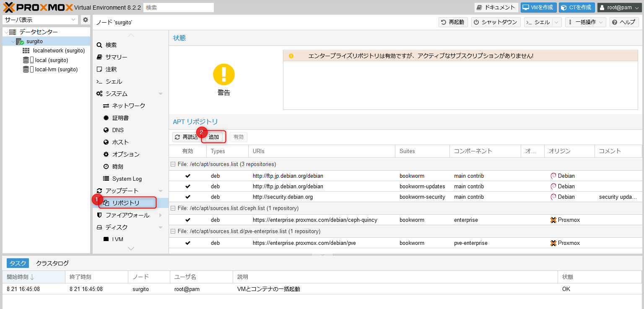Select the surgito node in tree
The height and width of the screenshot is (309, 644).
point(34,42)
